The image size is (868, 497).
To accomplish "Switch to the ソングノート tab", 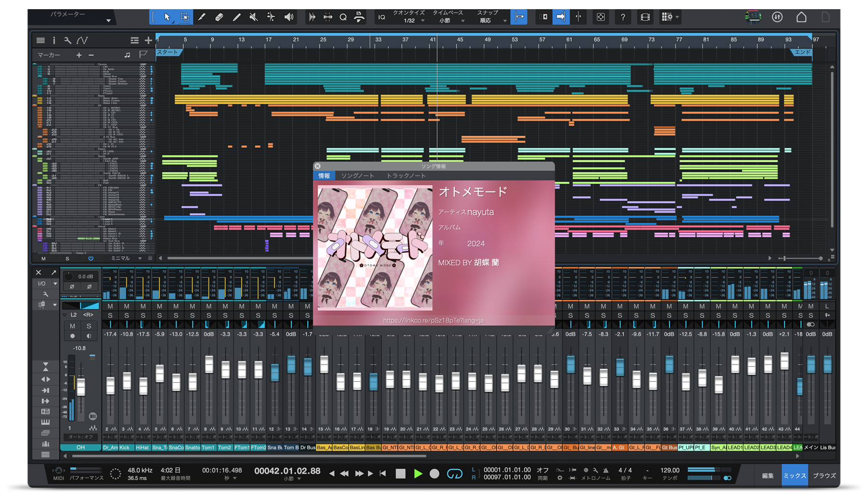I will [358, 176].
